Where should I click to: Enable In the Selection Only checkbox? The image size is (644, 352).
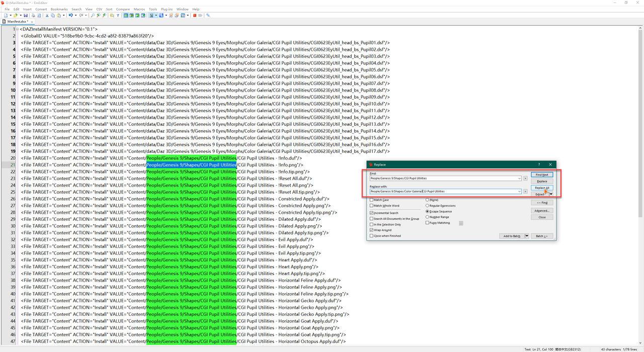[371, 224]
